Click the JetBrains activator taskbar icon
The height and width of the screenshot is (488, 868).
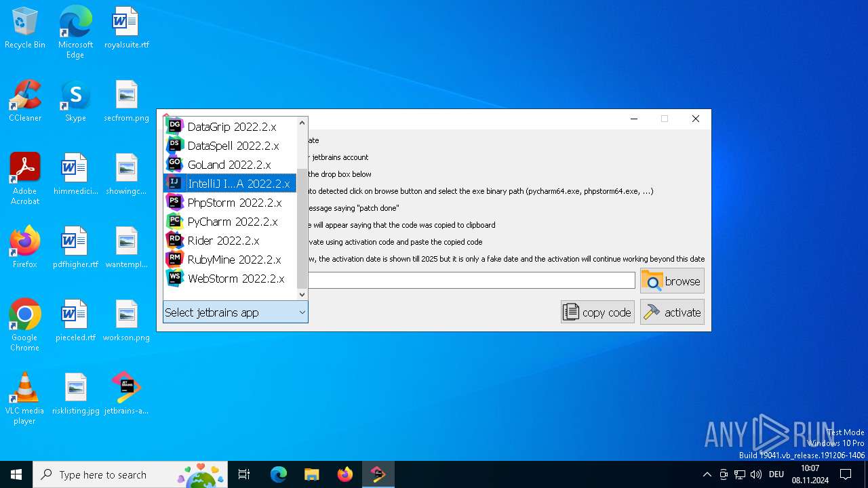(378, 474)
